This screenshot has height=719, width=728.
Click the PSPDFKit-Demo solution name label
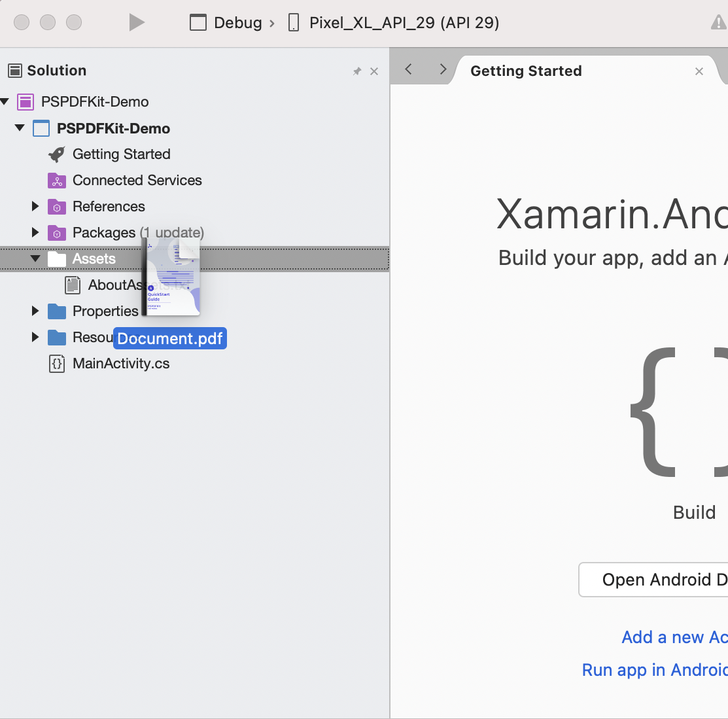95,101
